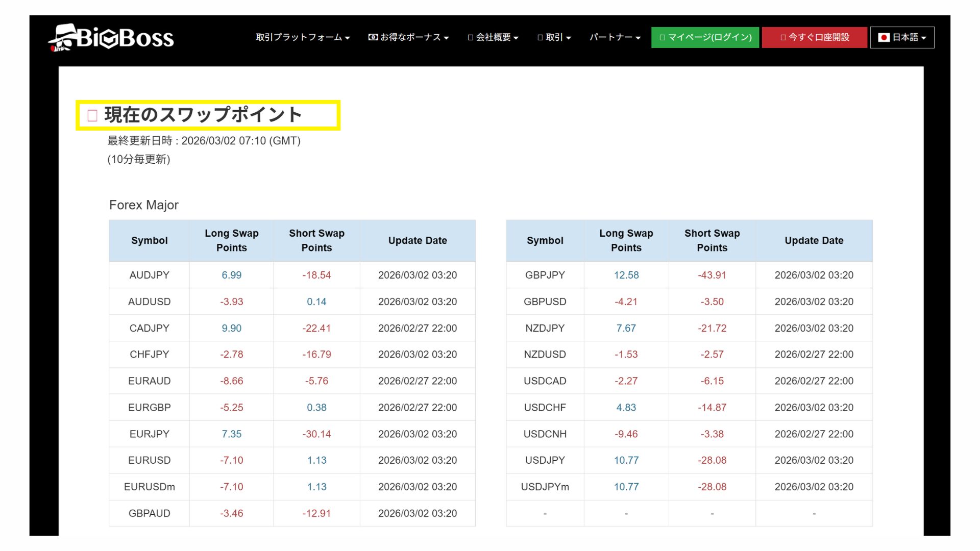This screenshot has height=551, width=980.
Task: Select the AUDJPY symbol cell
Action: click(x=149, y=275)
